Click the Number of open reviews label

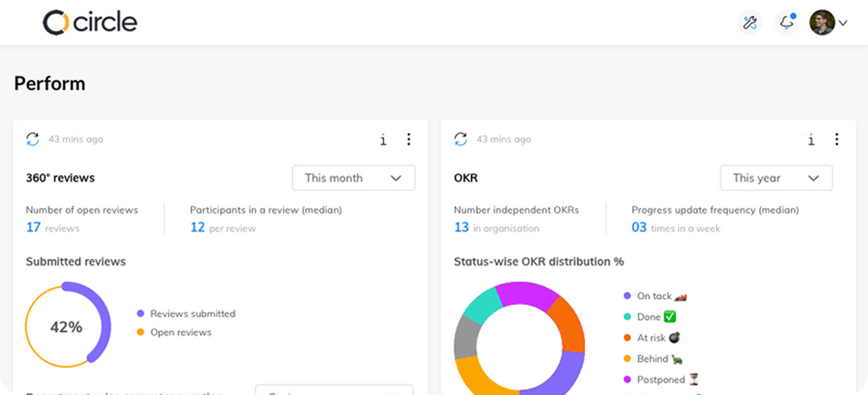[82, 210]
